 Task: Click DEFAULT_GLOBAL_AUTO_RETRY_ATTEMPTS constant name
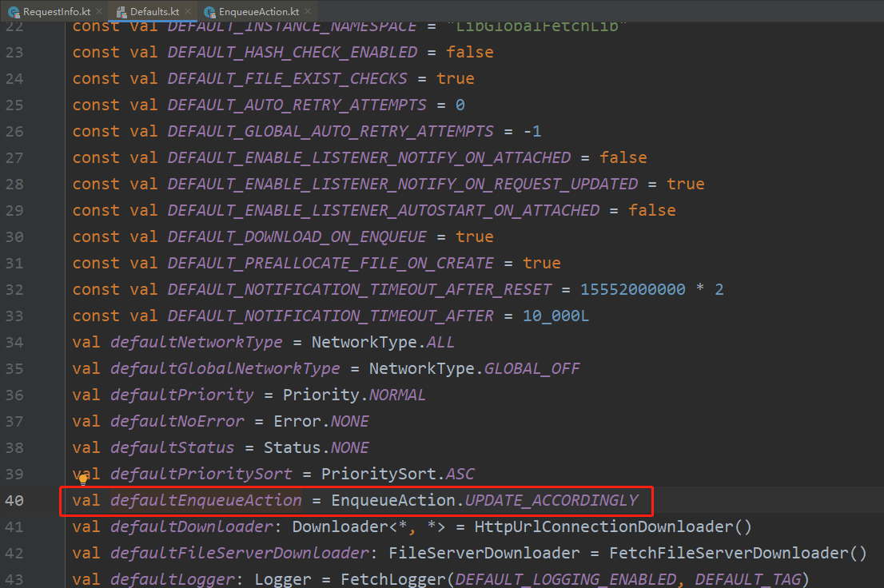pos(330,131)
